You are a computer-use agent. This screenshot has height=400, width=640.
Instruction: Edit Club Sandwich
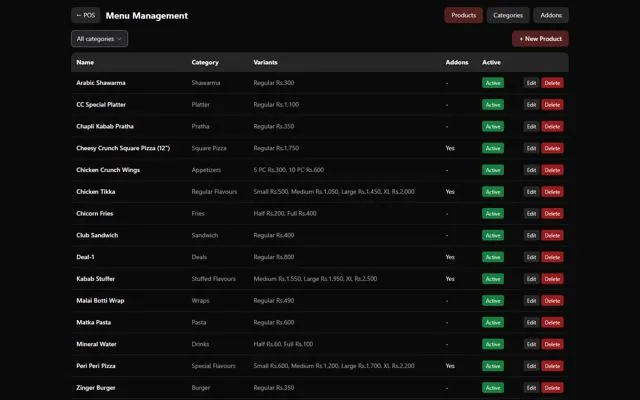[531, 236]
